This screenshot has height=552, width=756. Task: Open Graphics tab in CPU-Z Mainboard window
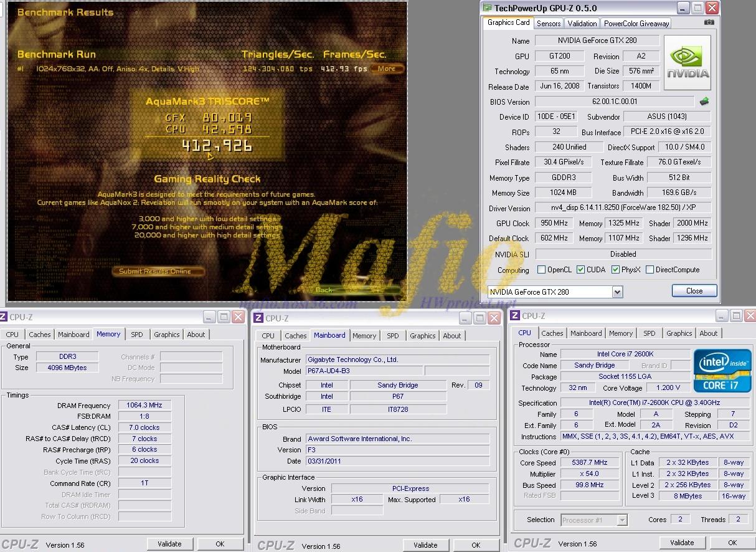423,336
